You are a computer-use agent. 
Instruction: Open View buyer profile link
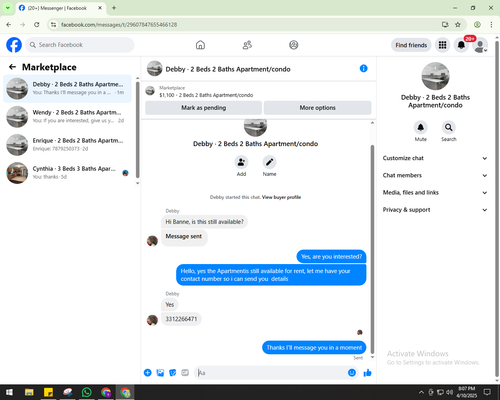(x=281, y=197)
